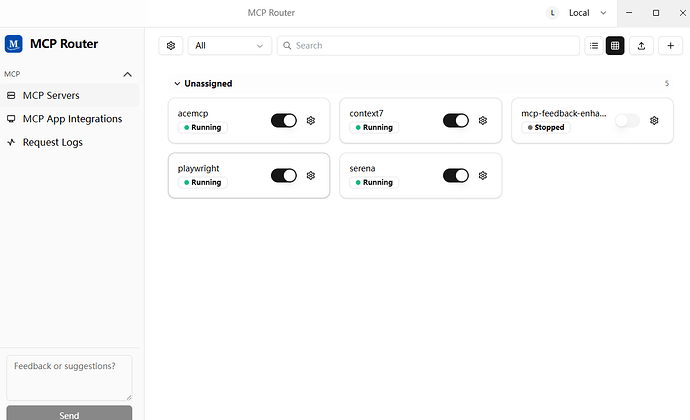This screenshot has height=420, width=690.
Task: Switch to grid view layout
Action: [x=615, y=45]
